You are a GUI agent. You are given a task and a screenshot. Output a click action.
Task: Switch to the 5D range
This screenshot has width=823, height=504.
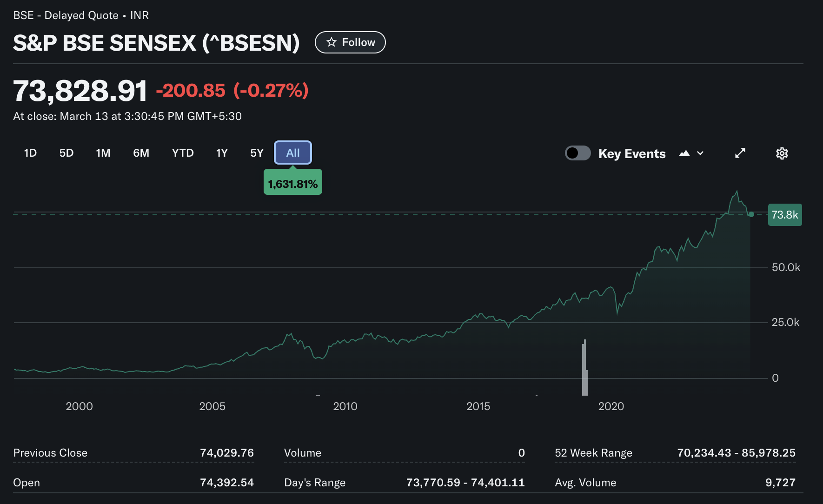tap(66, 153)
